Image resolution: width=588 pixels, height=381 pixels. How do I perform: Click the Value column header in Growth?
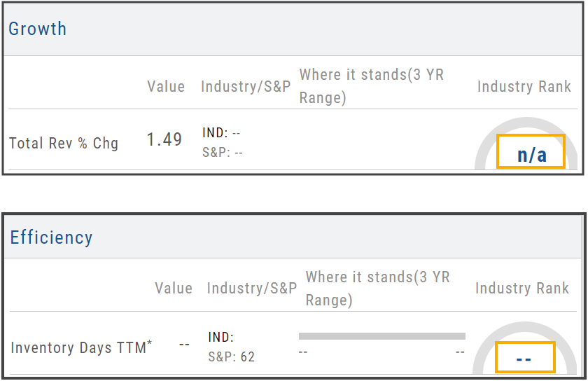click(166, 87)
